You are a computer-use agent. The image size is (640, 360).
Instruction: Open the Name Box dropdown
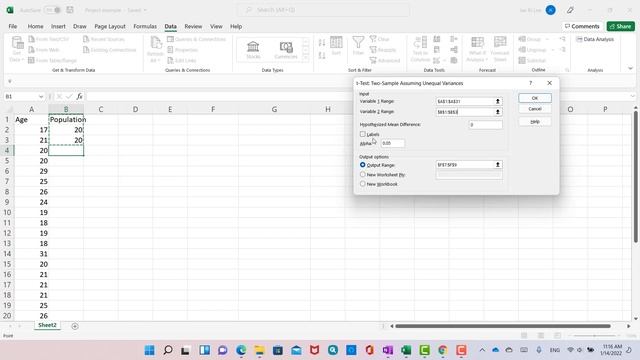[41, 96]
